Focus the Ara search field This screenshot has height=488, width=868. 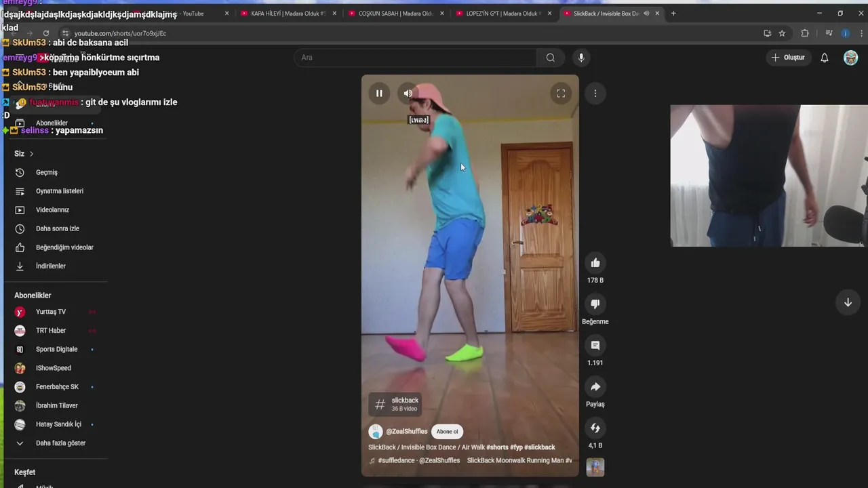[415, 58]
